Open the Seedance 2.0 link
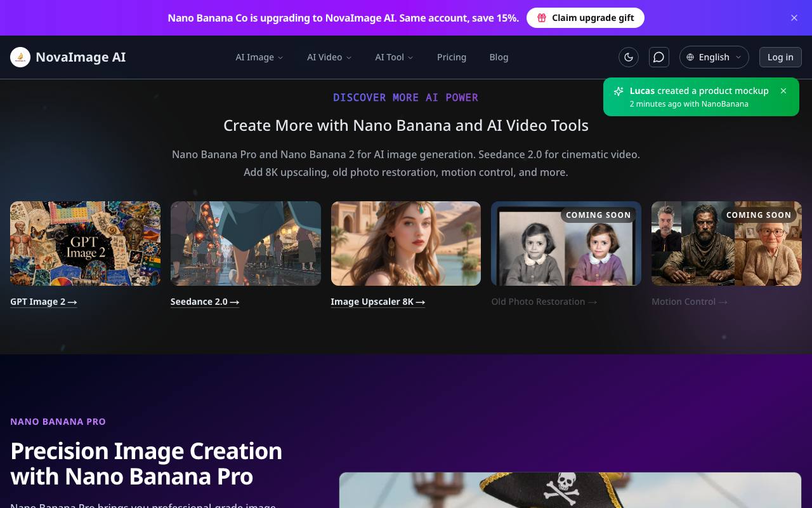812x508 pixels. [205, 302]
